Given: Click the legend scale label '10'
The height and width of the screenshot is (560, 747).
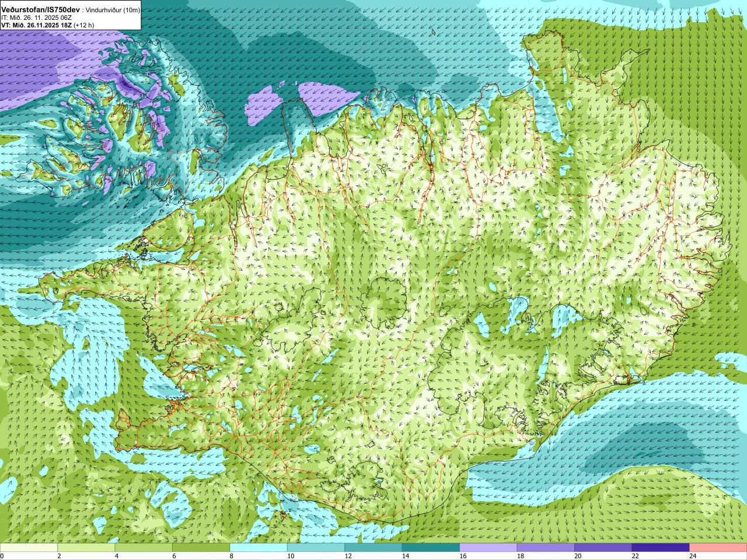Looking at the screenshot, I should click(x=290, y=556).
